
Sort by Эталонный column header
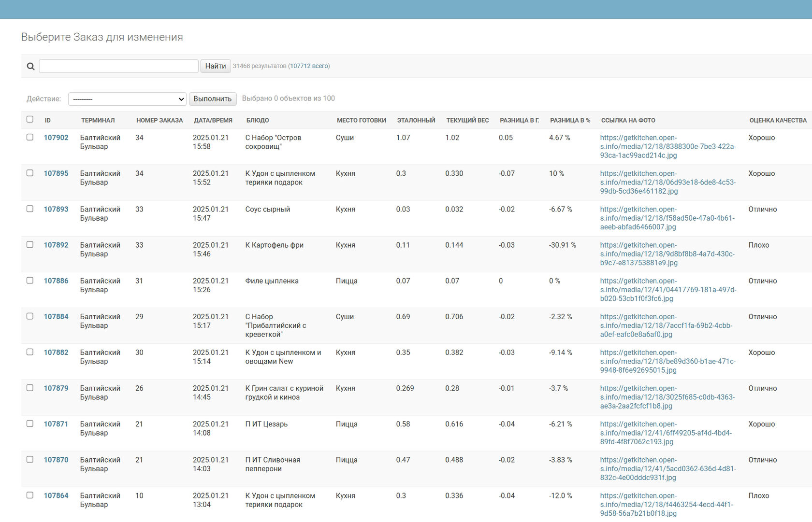[416, 120]
